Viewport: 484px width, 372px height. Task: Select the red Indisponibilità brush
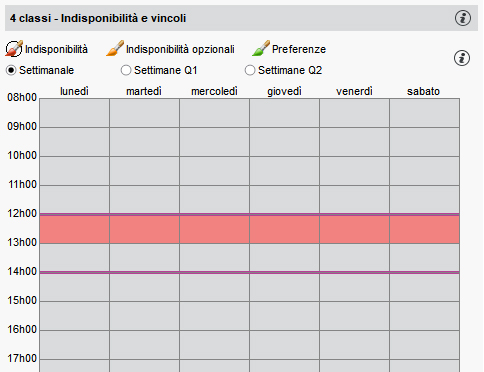tap(14, 49)
